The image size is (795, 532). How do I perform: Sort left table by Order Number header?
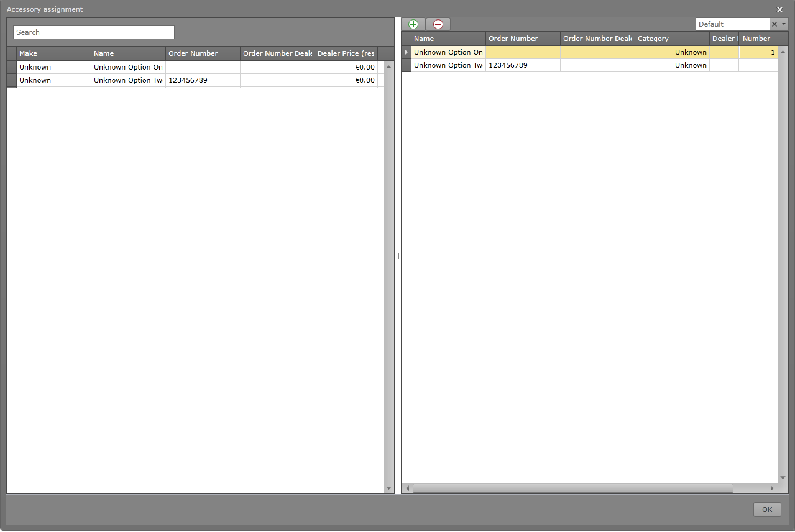point(203,53)
